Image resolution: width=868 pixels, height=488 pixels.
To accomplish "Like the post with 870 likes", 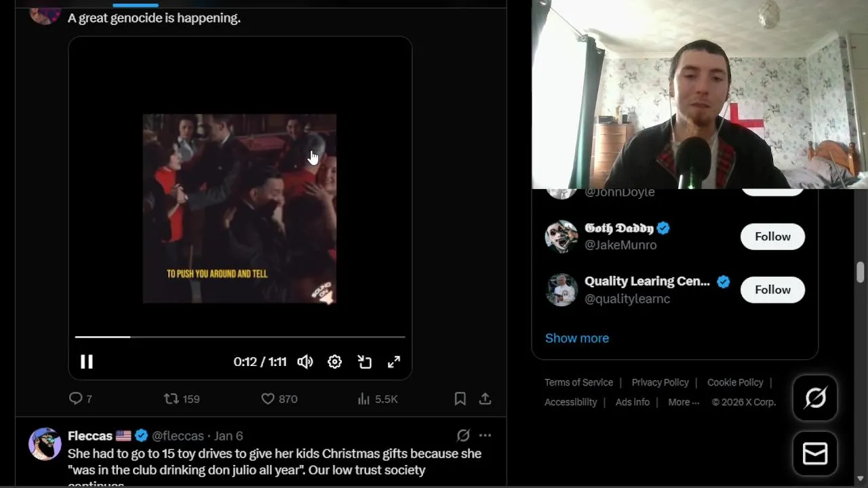I will coord(279,399).
